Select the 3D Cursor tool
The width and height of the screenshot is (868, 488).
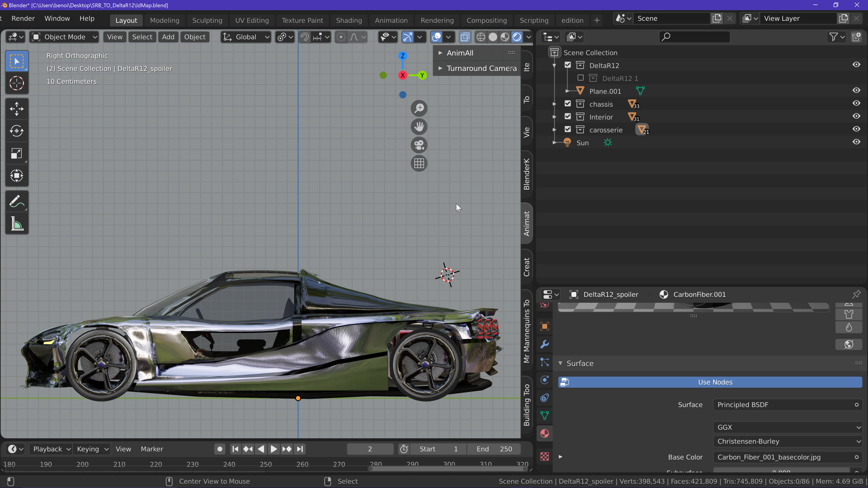(17, 83)
